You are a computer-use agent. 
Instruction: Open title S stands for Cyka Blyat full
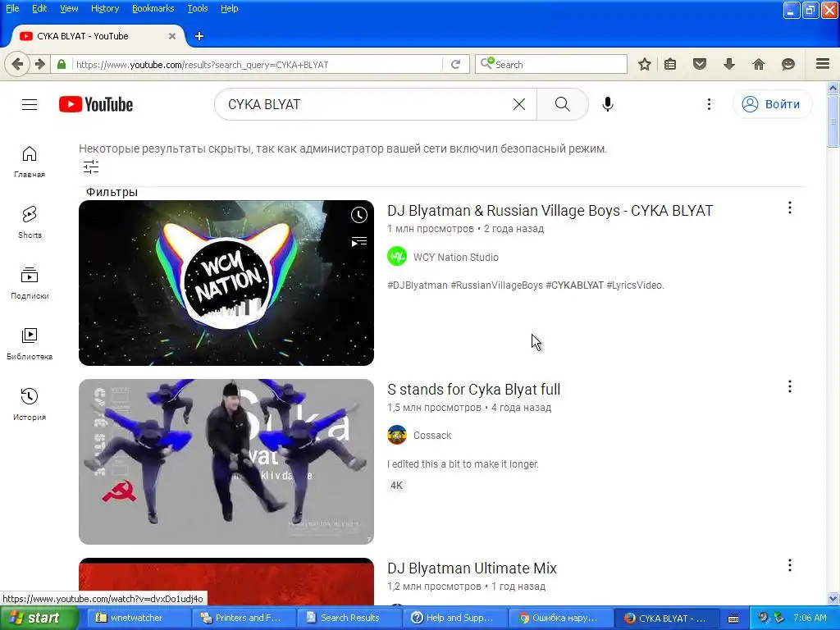click(473, 390)
